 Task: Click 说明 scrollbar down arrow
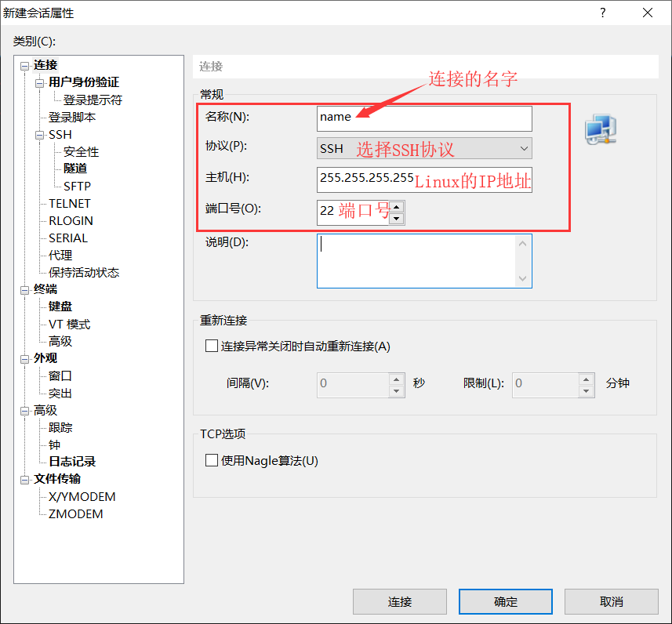click(x=522, y=278)
